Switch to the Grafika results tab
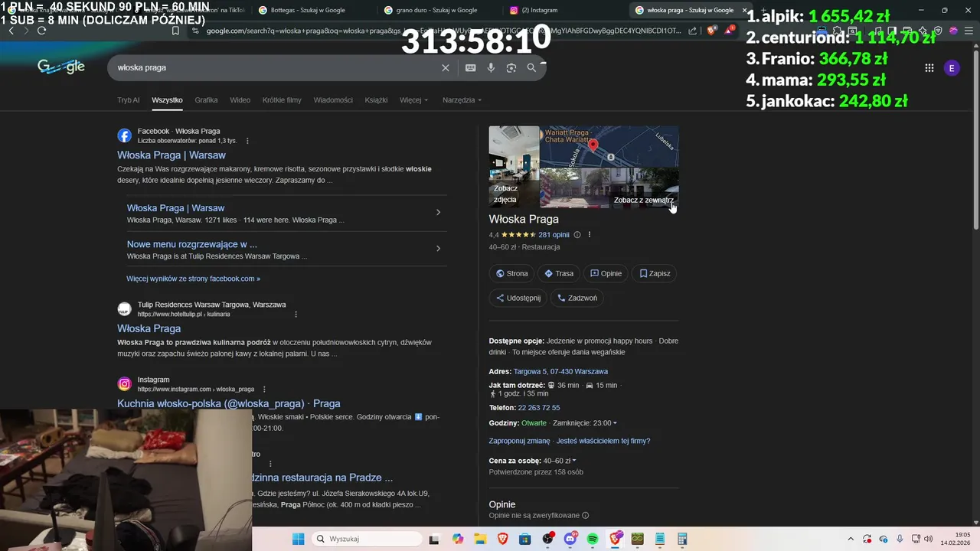This screenshot has width=980, height=551. pyautogui.click(x=206, y=100)
